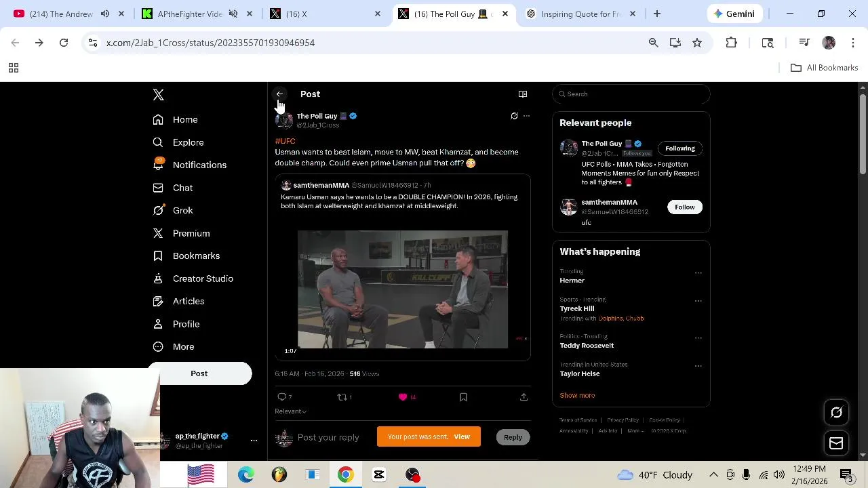868x488 pixels.
Task: Toggle the pink like heart
Action: click(x=403, y=397)
